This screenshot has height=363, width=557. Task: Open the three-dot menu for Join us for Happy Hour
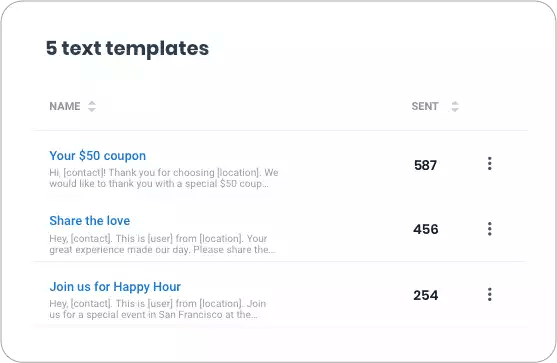point(490,294)
